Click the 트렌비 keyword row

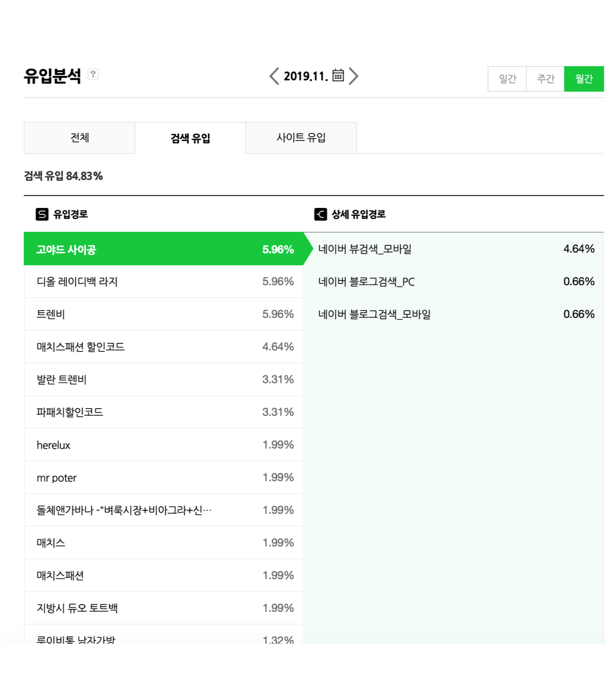tap(163, 314)
